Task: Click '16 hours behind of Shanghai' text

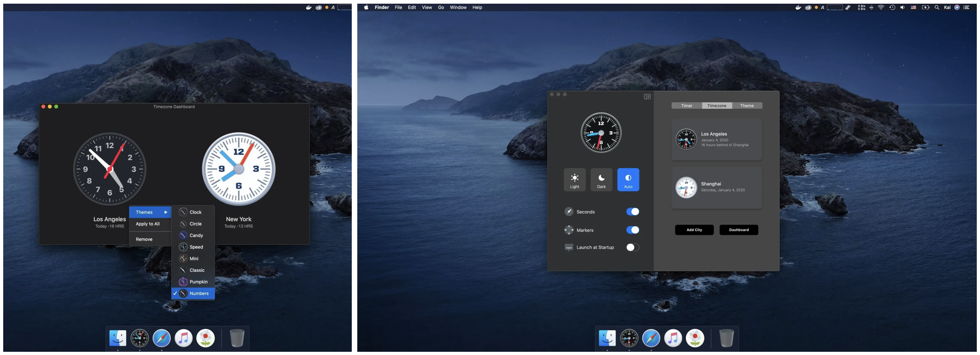Action: click(x=725, y=145)
